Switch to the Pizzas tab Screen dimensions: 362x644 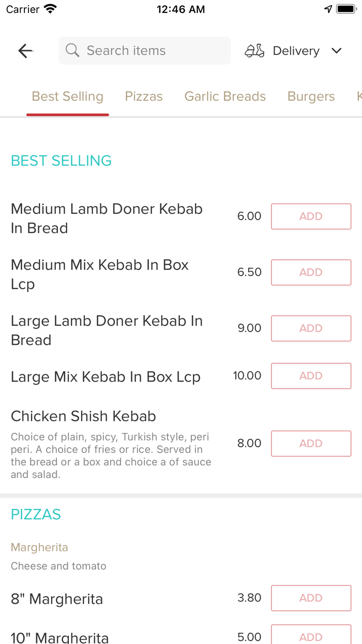coord(144,97)
